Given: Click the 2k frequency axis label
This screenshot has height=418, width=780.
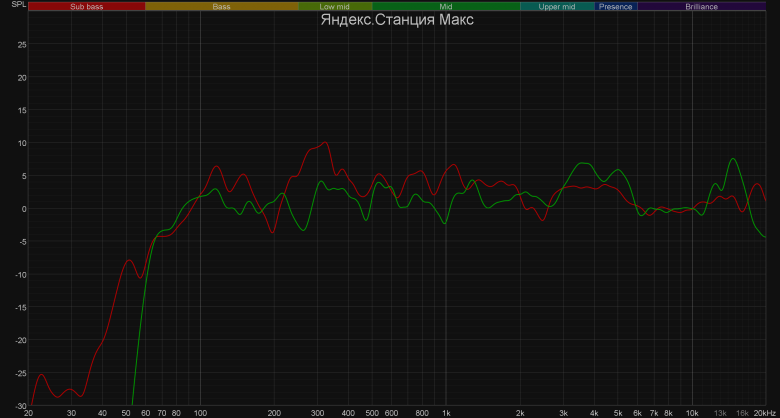Looking at the screenshot, I should point(520,413).
